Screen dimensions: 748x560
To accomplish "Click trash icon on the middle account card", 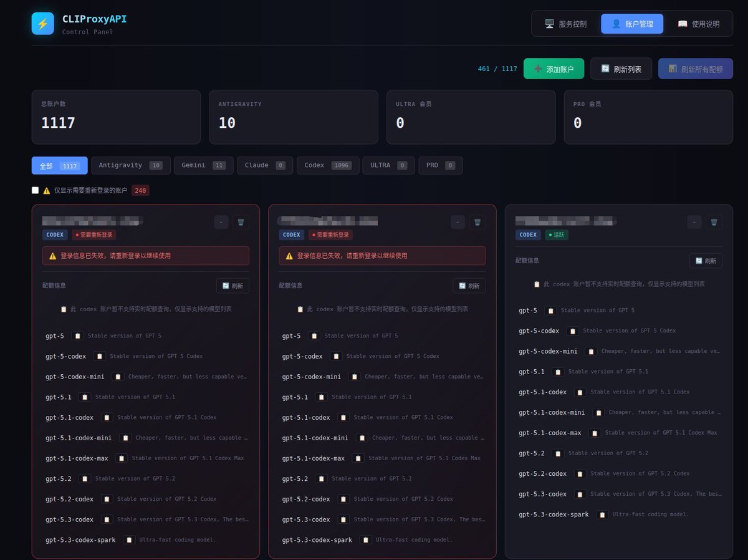I will [477, 222].
